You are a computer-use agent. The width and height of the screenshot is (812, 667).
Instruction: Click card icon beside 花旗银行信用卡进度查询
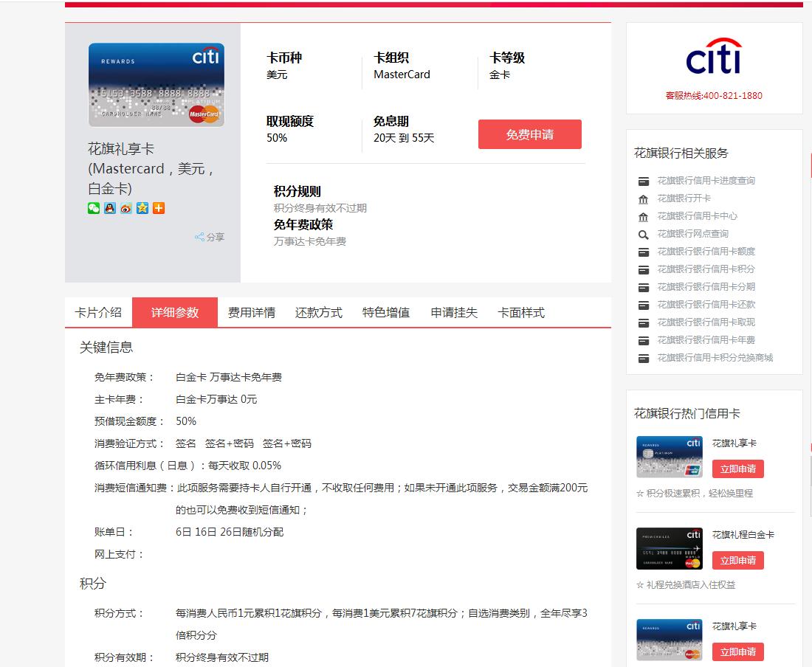pos(643,180)
